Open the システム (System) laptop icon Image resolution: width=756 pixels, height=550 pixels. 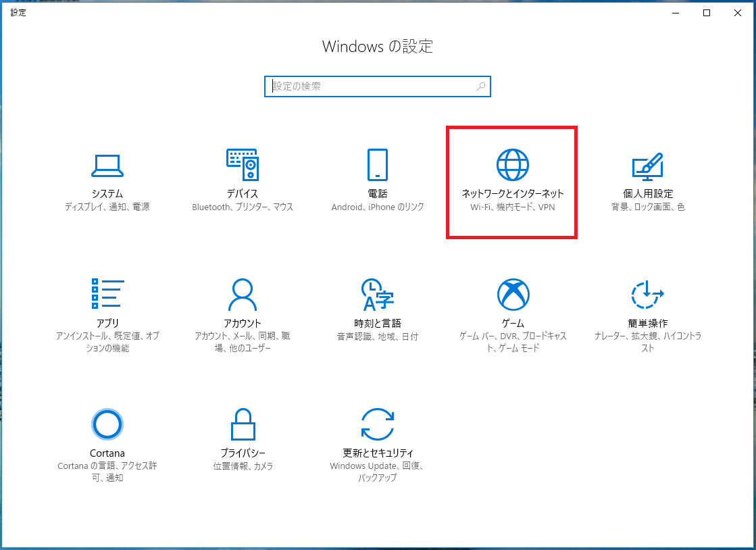[x=107, y=164]
